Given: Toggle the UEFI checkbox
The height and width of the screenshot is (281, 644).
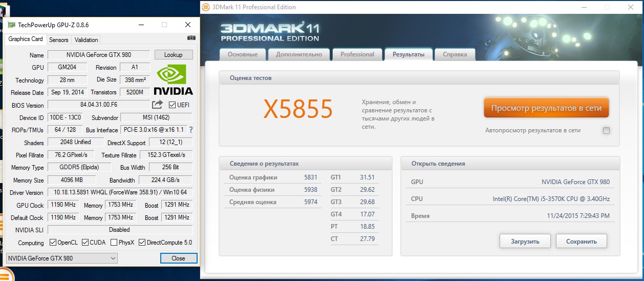Looking at the screenshot, I should (x=172, y=105).
